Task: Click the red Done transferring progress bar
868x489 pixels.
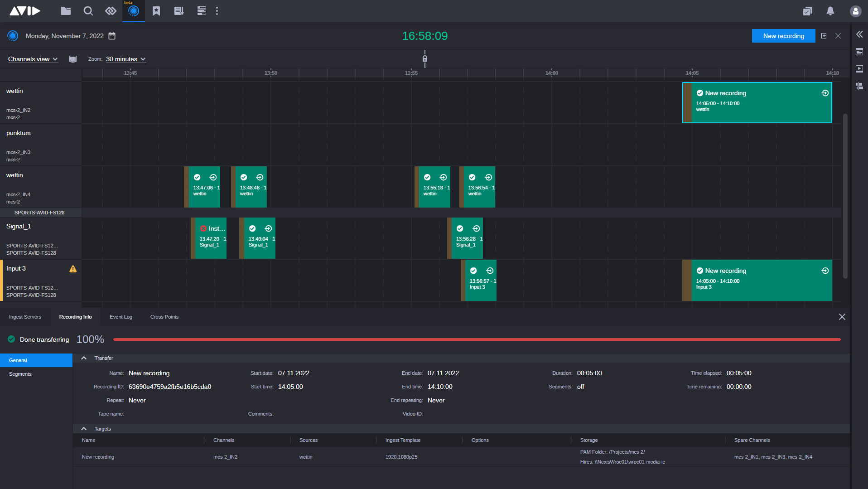Action: [476, 339]
